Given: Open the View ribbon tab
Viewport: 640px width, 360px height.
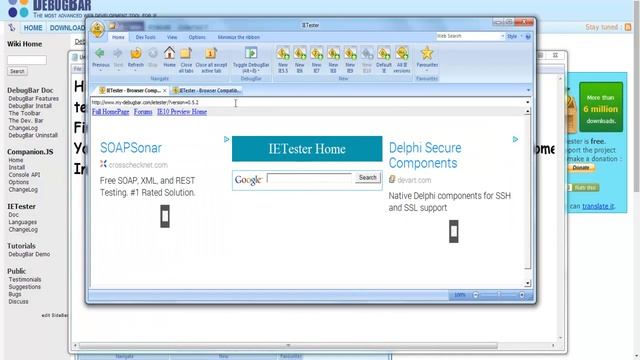Looking at the screenshot, I should (172, 37).
